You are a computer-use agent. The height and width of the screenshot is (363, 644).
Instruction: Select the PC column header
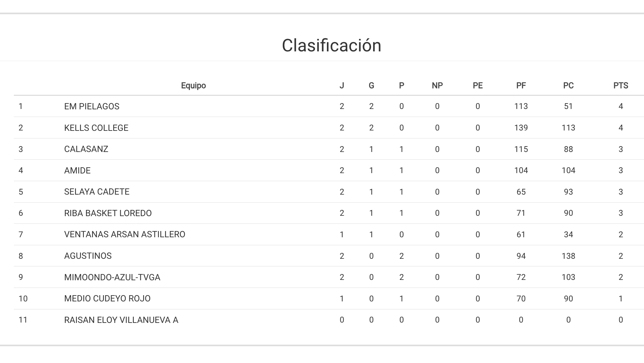(x=568, y=86)
